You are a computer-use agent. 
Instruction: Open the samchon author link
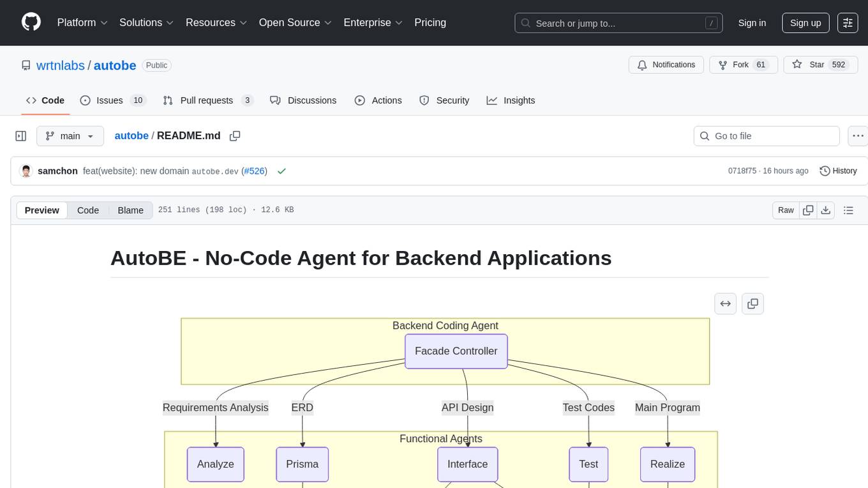tap(57, 171)
